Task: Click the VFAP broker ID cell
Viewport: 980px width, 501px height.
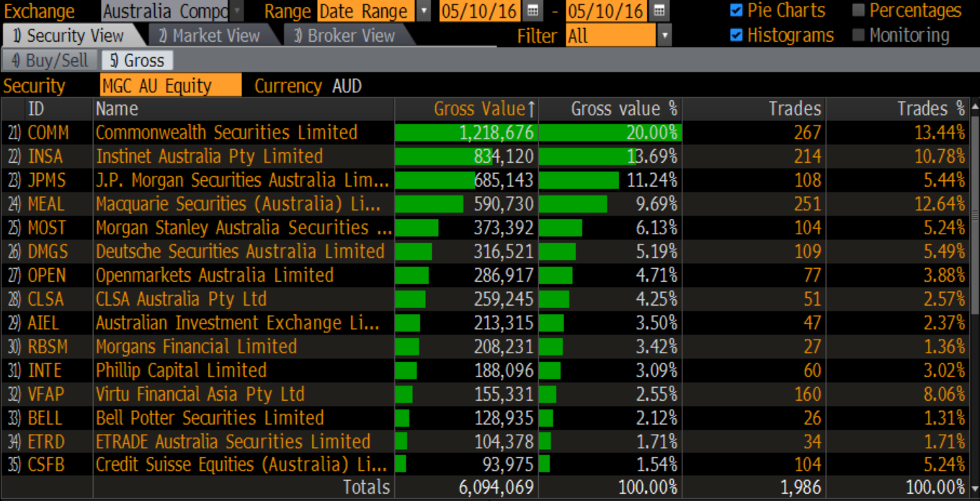Action: point(46,394)
